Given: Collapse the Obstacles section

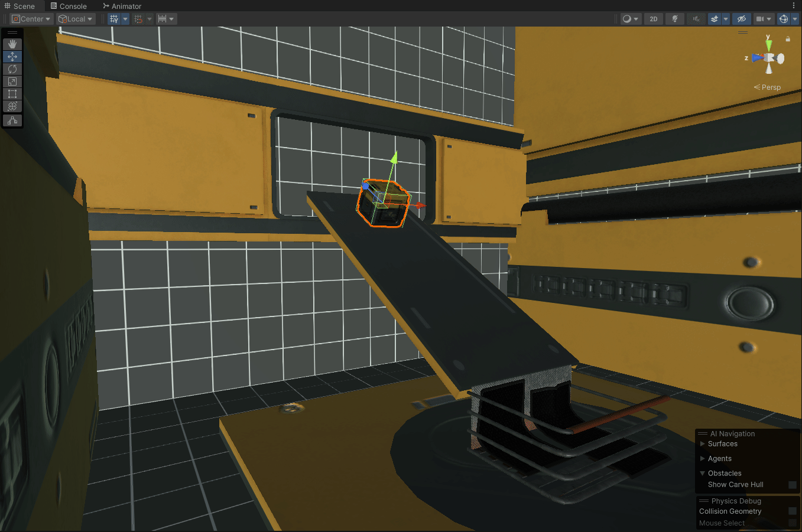Looking at the screenshot, I should [x=702, y=473].
